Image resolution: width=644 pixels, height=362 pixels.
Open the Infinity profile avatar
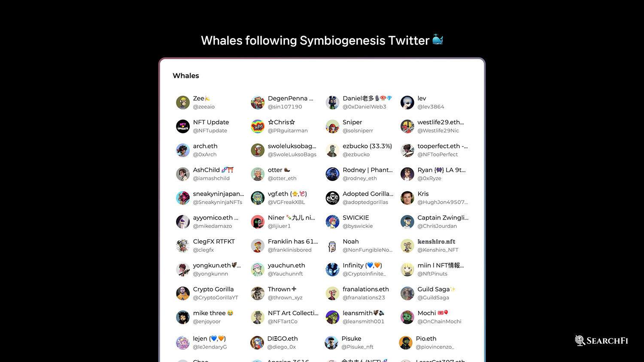click(x=332, y=269)
